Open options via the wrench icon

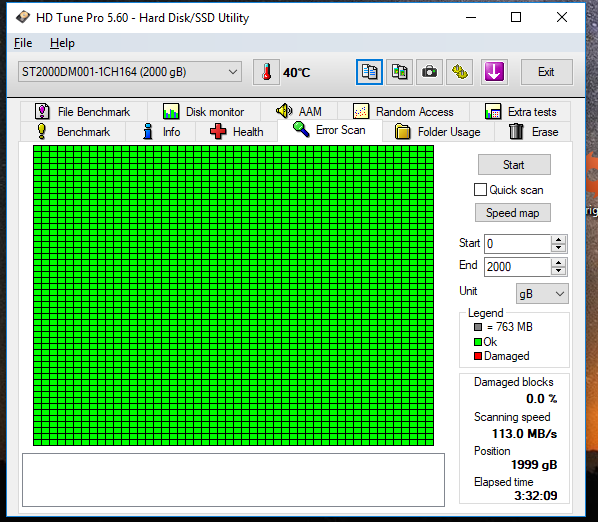pos(460,72)
